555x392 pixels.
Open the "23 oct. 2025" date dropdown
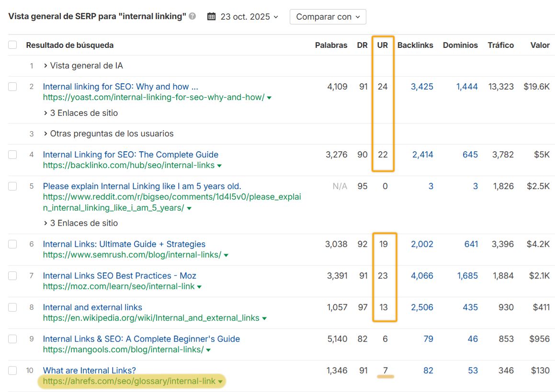(x=245, y=16)
